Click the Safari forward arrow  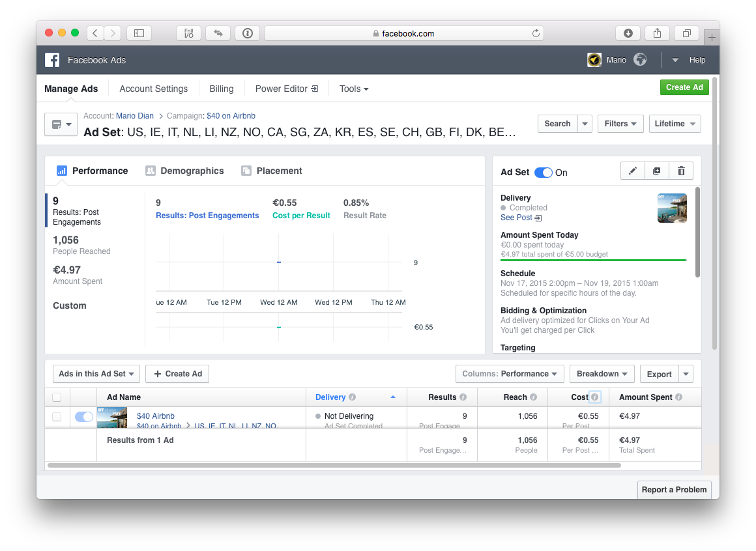[113, 33]
